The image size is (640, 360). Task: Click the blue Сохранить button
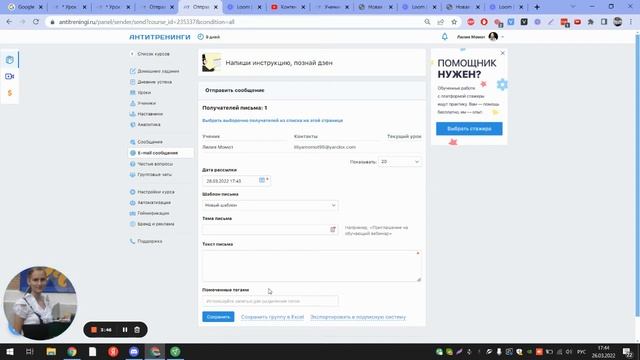[218, 317]
